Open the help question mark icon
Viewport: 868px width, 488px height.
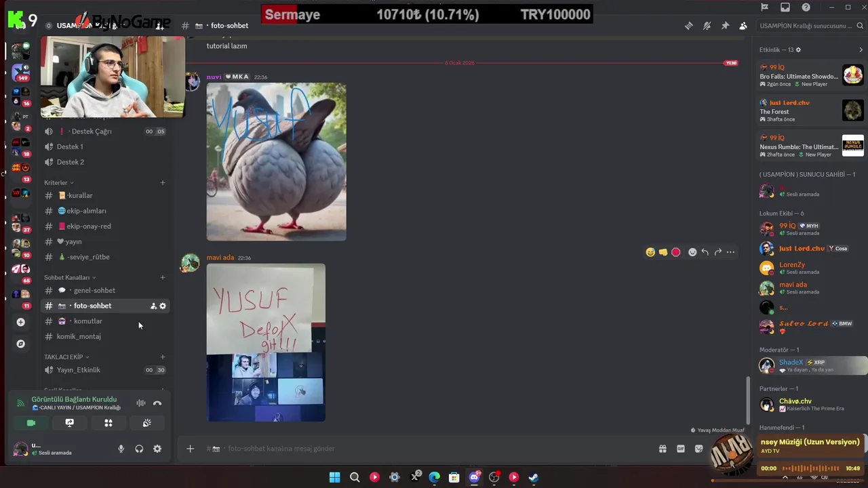[806, 7]
